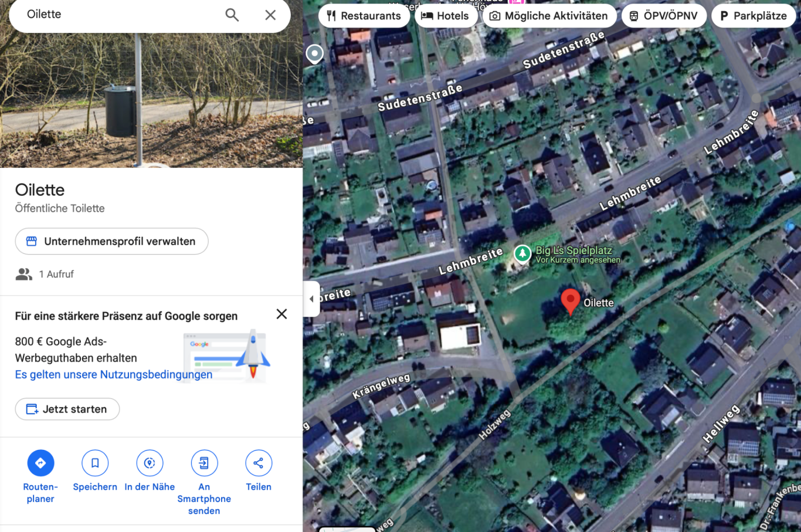Click the Jetzt starten button
The image size is (801, 532).
[x=67, y=409]
